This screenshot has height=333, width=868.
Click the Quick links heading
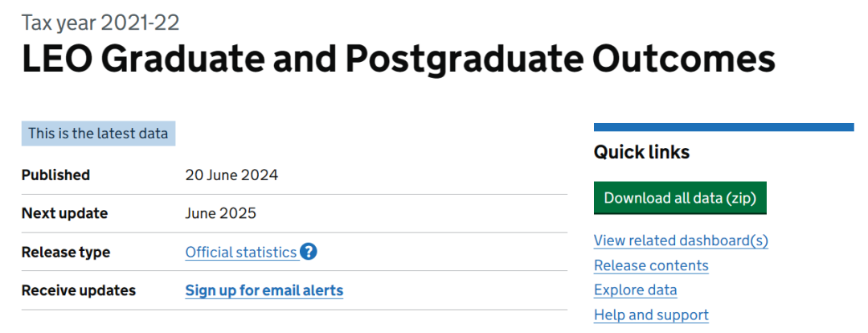point(641,152)
